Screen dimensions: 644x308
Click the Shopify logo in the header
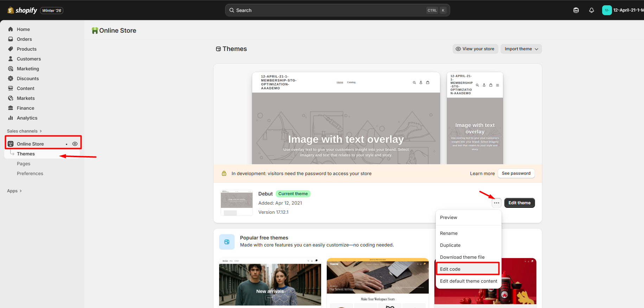click(22, 10)
